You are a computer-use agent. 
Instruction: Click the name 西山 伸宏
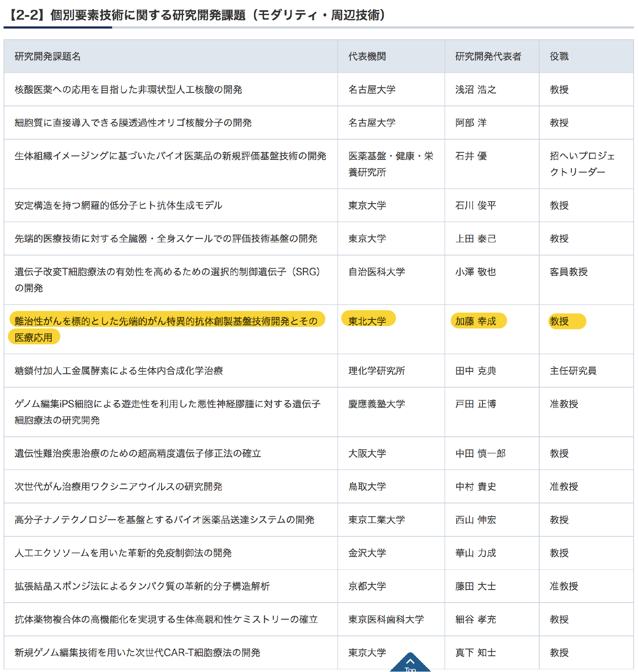click(476, 520)
